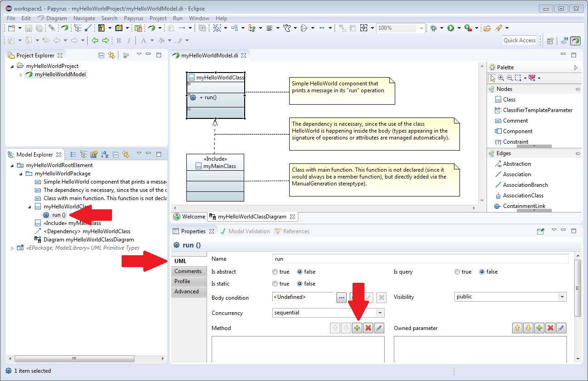This screenshot has width=588, height=381.
Task: Switch to the Welcome diagram tab
Action: pos(189,217)
